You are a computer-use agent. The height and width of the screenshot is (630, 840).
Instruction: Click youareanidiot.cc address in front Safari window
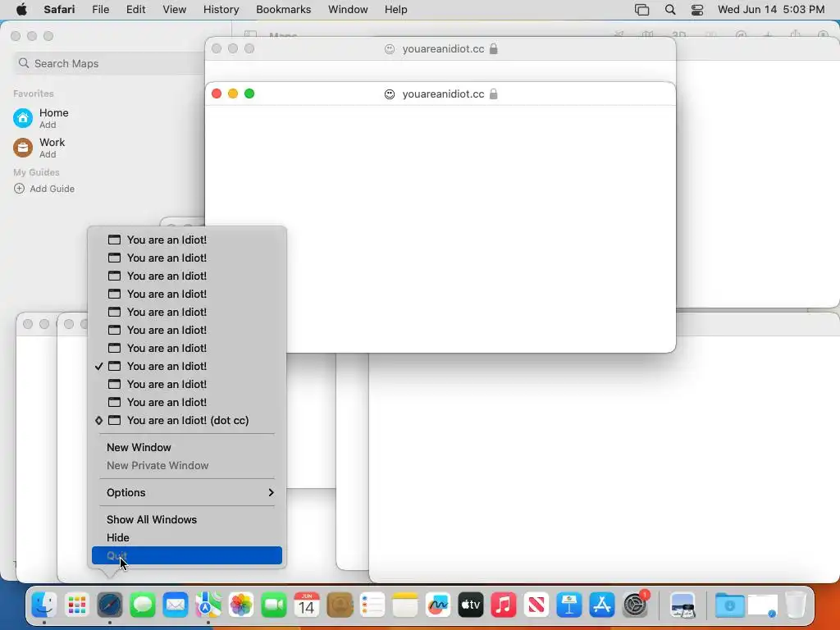pyautogui.click(x=443, y=94)
